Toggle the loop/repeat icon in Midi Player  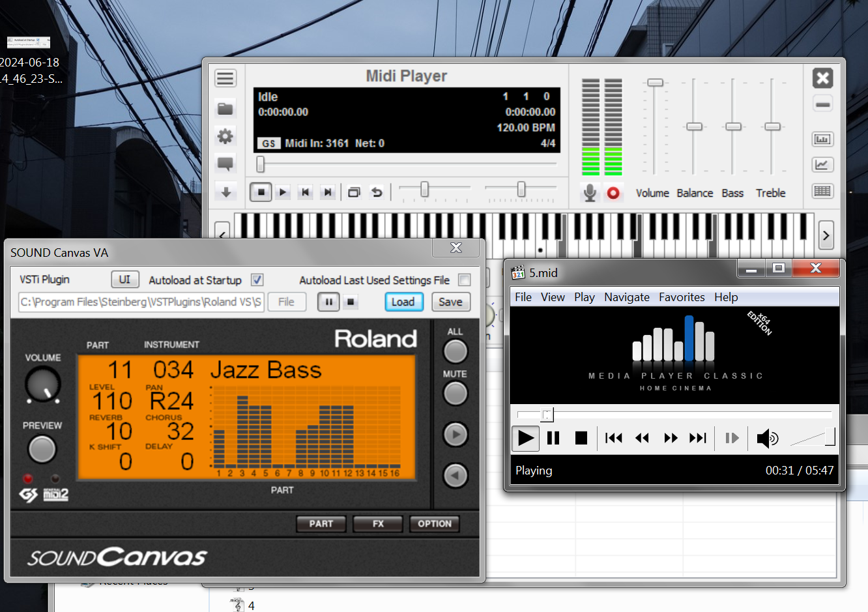[x=377, y=192]
